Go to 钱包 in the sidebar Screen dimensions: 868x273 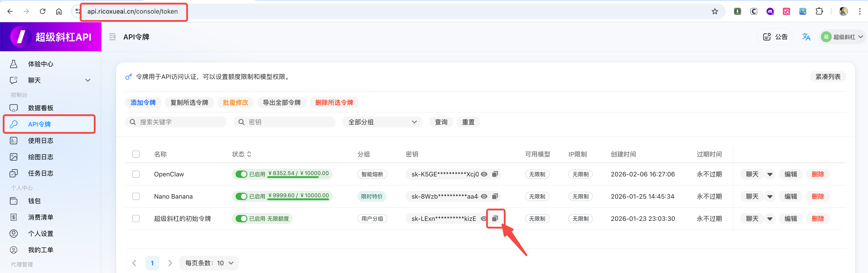[34, 201]
